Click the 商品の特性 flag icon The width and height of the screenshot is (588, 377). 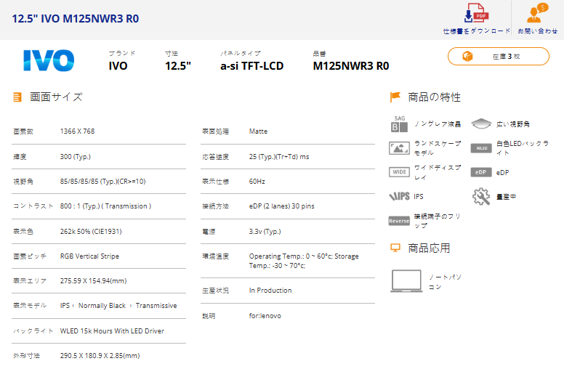(395, 97)
